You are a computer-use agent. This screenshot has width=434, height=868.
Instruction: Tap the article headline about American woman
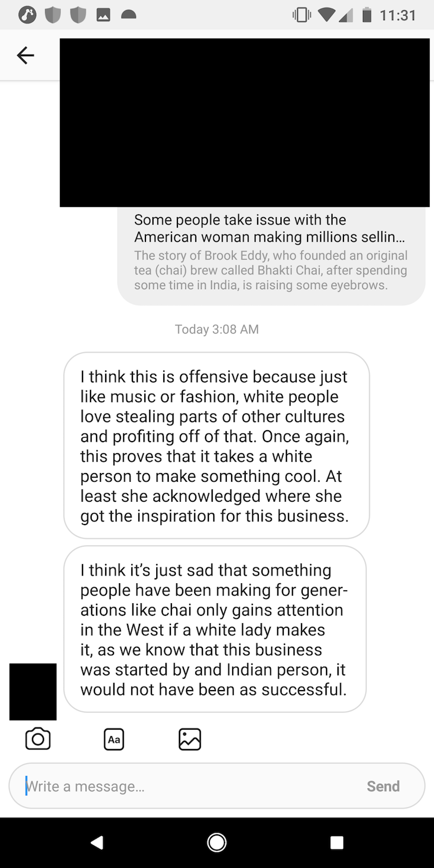(270, 228)
